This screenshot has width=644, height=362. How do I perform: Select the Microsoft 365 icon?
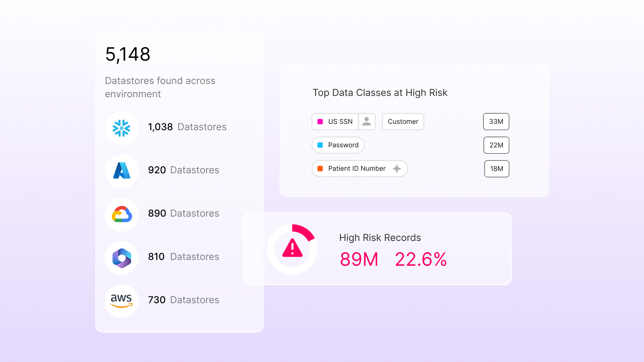coord(122,258)
